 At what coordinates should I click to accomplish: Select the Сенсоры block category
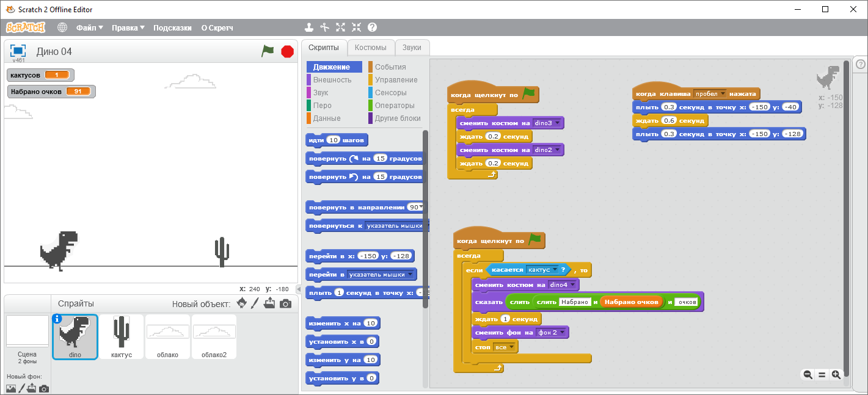pyautogui.click(x=395, y=93)
